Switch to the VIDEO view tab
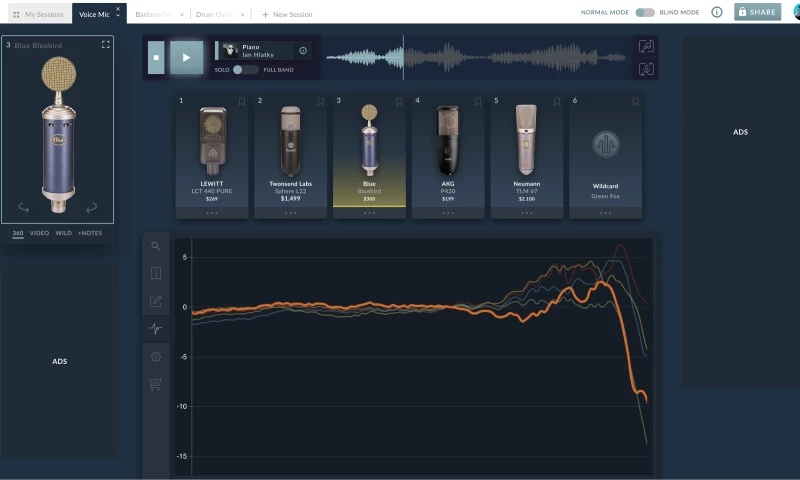This screenshot has height=480, width=800. pyautogui.click(x=39, y=233)
